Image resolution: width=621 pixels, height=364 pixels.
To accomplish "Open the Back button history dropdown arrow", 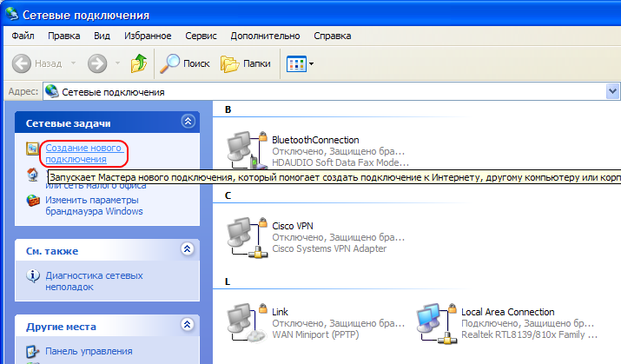I will point(73,63).
